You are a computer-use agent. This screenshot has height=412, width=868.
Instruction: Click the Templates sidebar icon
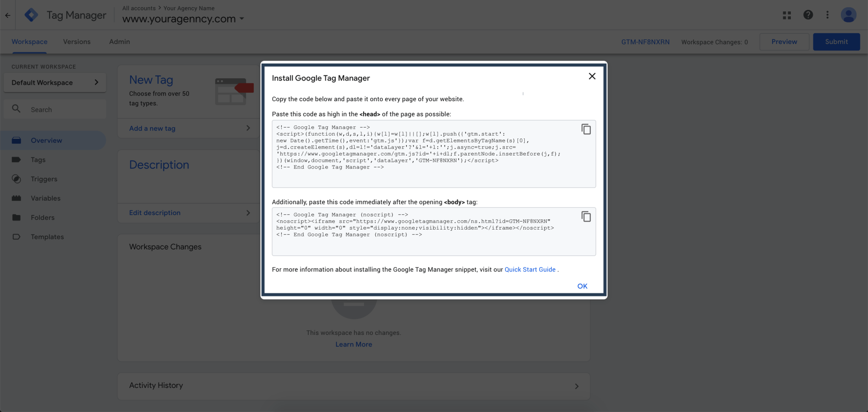(x=17, y=237)
